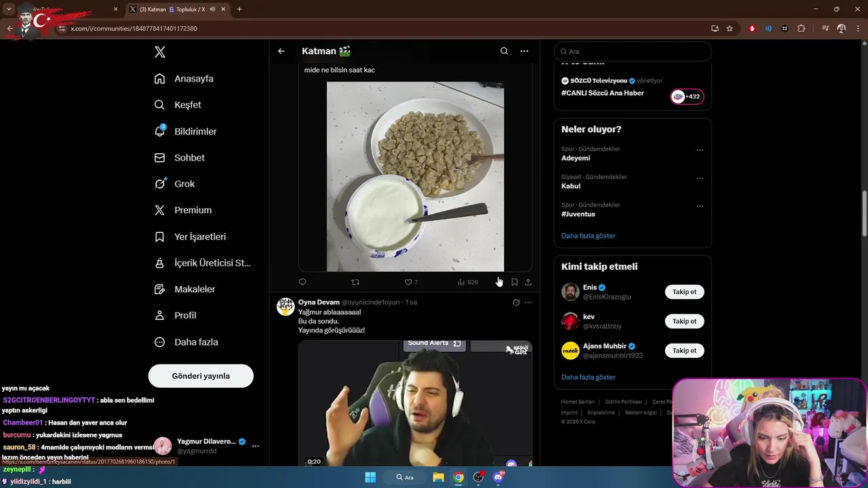Follow Ajans Muhbir with Takip et
Screen dimensions: 868x488
tap(684, 350)
